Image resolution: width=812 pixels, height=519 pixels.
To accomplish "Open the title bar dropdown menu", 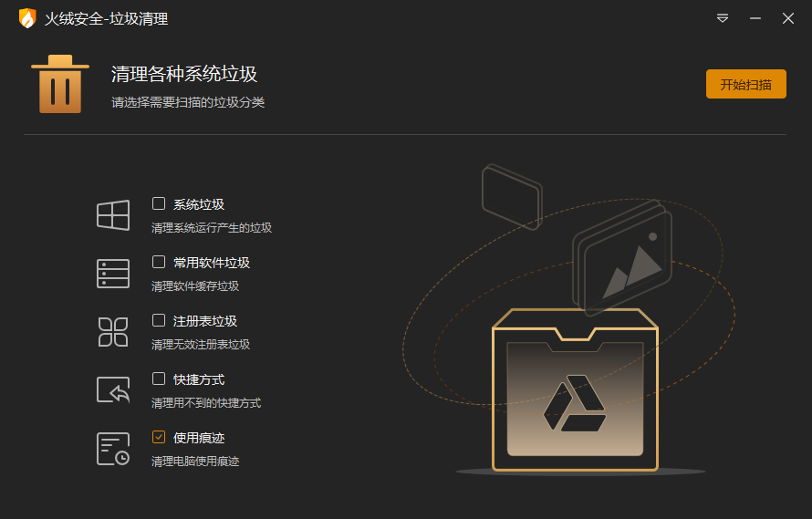I will tap(723, 18).
